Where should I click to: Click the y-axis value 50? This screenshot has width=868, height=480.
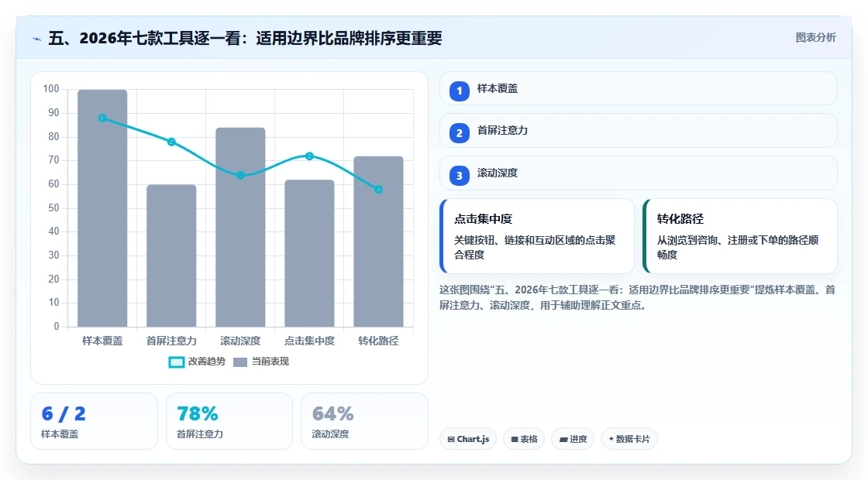coord(53,208)
